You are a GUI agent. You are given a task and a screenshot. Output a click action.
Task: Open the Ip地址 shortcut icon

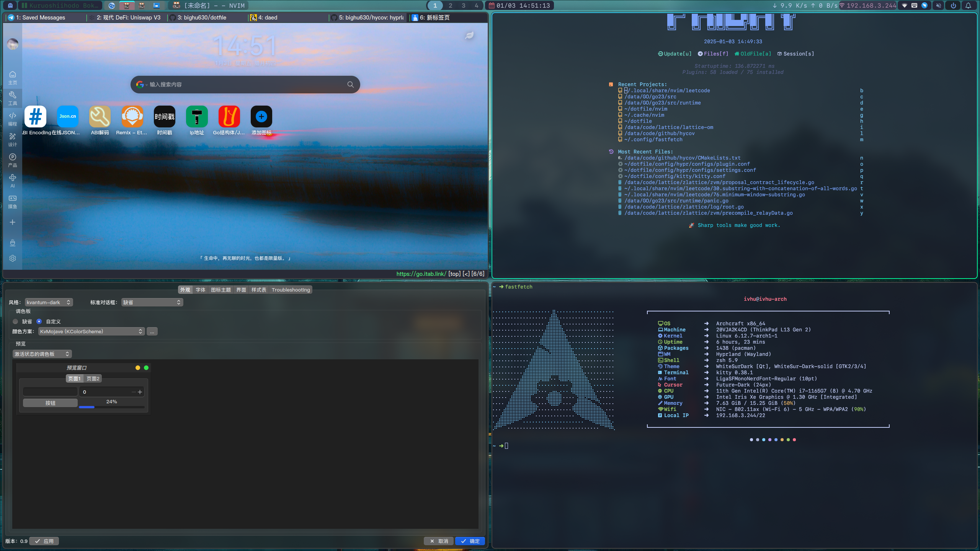tap(196, 117)
